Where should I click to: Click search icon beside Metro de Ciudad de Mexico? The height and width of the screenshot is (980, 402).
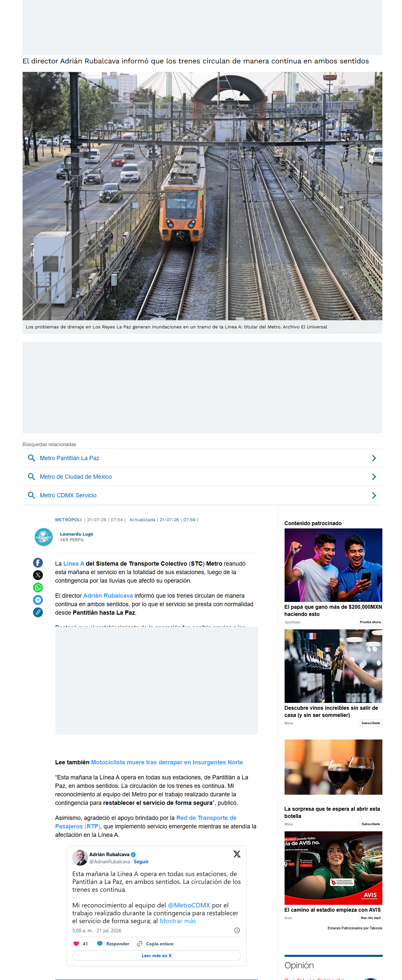click(32, 477)
